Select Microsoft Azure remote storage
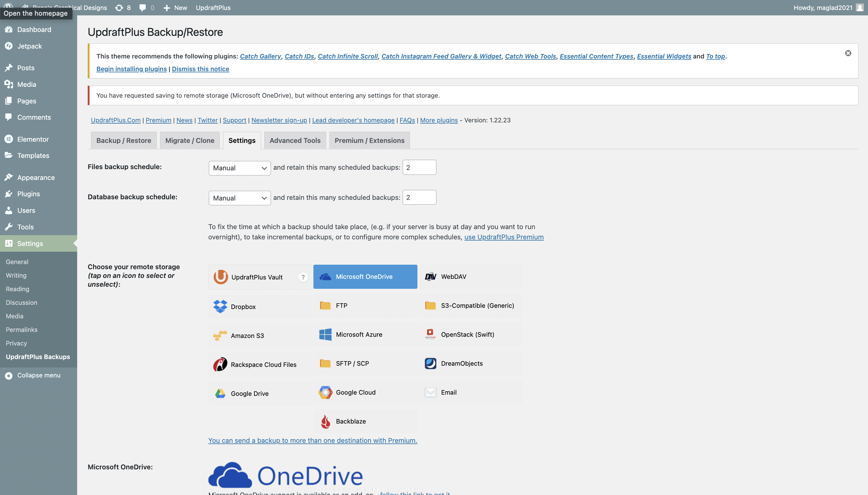 click(365, 335)
